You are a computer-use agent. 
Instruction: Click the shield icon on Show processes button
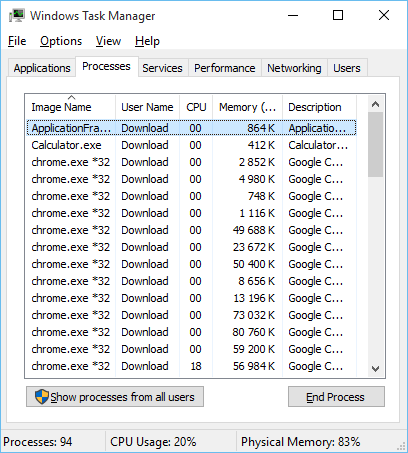pyautogui.click(x=42, y=397)
